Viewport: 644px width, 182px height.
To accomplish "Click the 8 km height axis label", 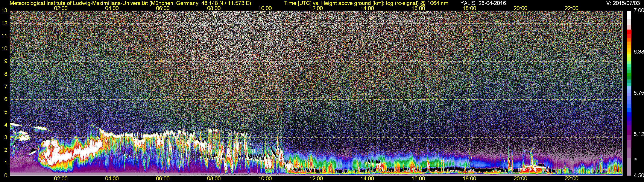I will (6, 74).
